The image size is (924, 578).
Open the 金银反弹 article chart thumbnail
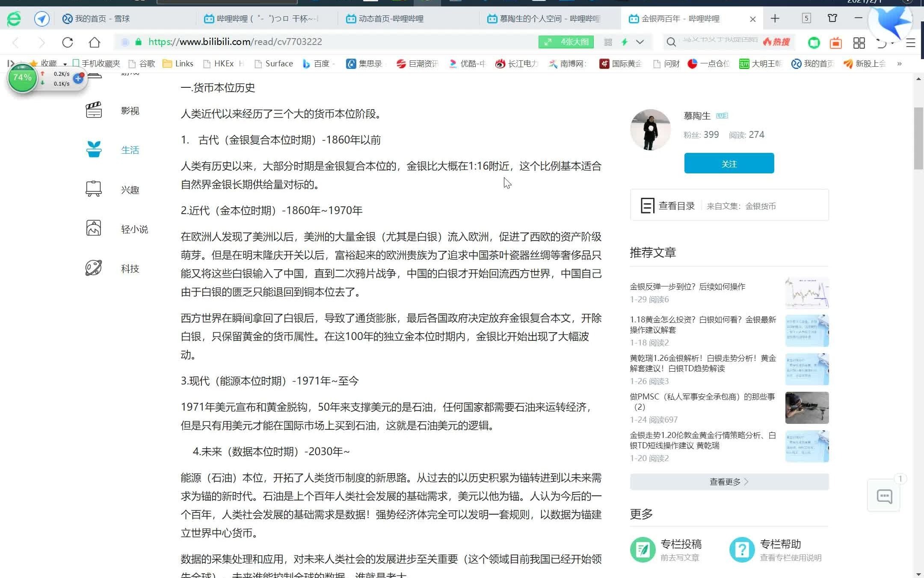click(x=807, y=293)
